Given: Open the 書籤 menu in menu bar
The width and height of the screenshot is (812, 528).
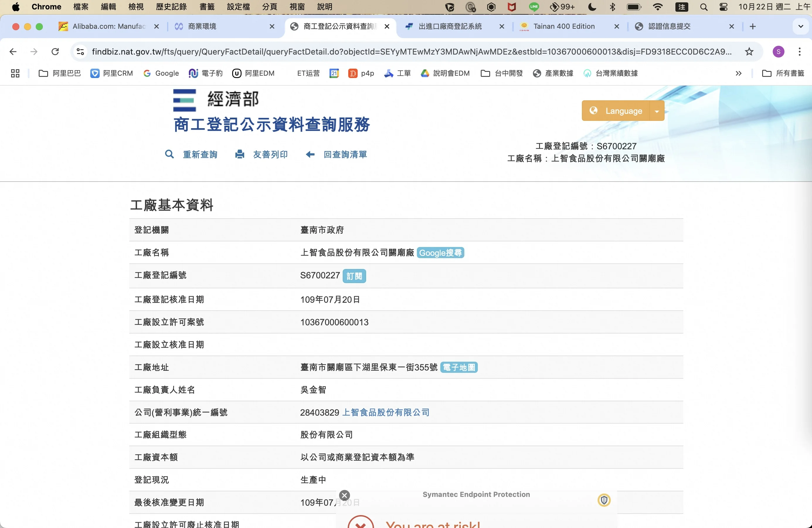Looking at the screenshot, I should pos(207,7).
